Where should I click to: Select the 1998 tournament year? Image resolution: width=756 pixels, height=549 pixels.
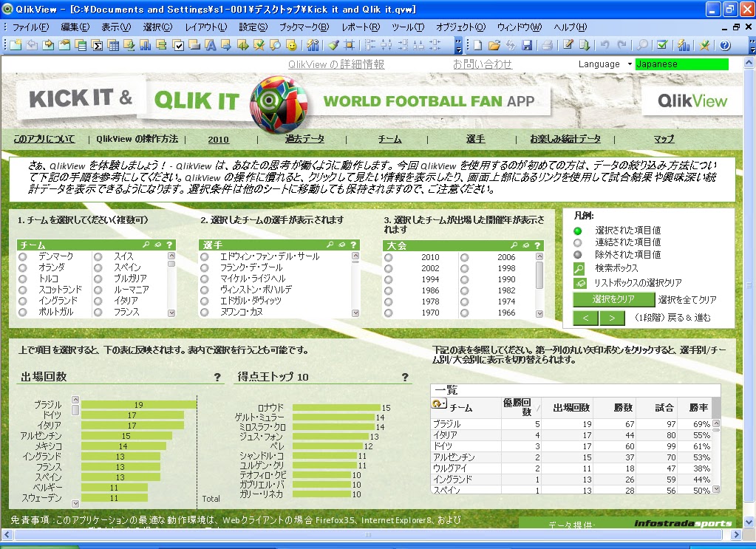(506, 268)
